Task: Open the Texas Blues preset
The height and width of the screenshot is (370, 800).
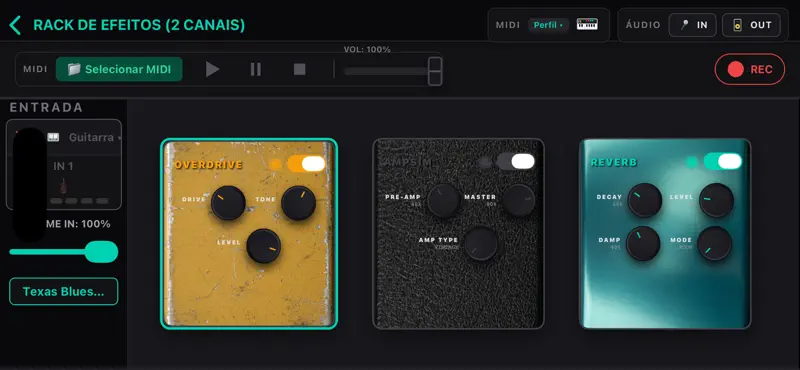Action: click(x=64, y=291)
